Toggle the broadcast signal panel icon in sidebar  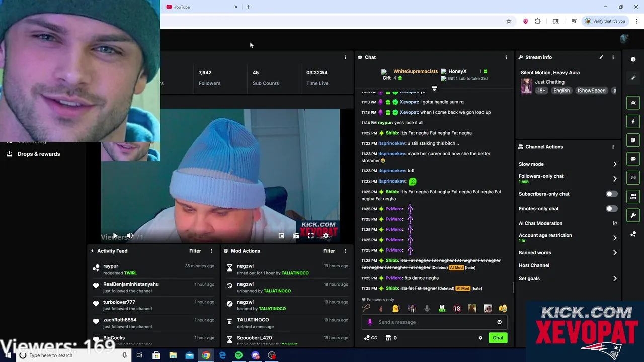pos(633,177)
